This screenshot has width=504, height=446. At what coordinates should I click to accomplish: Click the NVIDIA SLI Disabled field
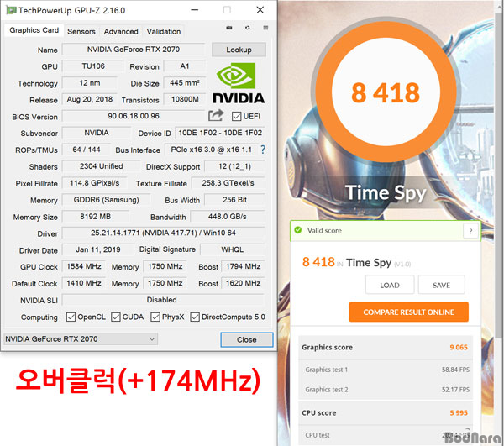pyautogui.click(x=163, y=300)
